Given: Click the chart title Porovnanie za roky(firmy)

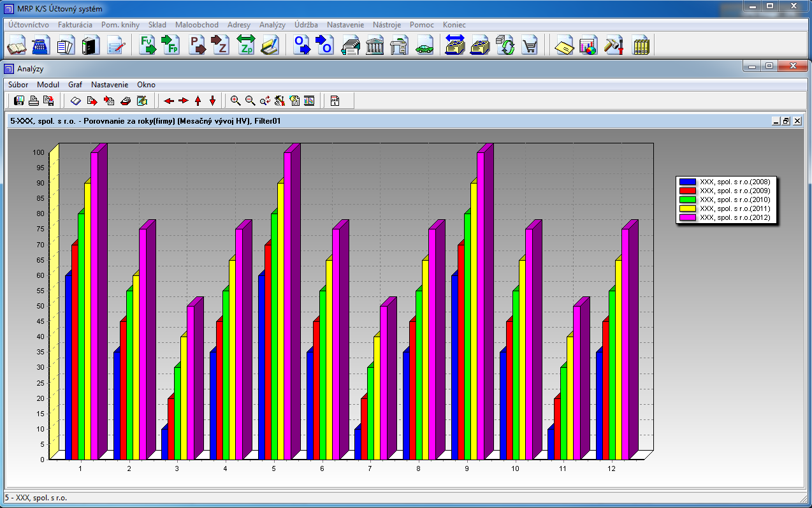Looking at the screenshot, I should click(x=130, y=120).
